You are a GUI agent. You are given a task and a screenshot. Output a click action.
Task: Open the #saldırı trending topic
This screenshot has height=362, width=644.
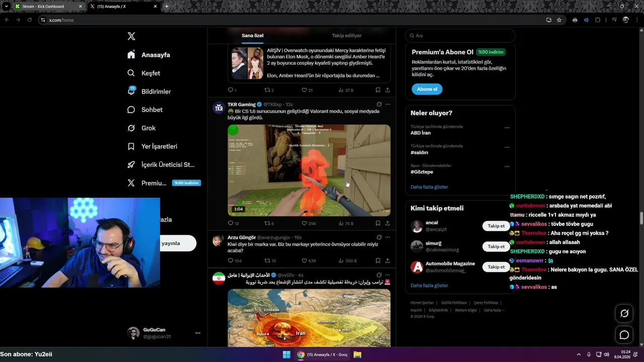(x=419, y=152)
